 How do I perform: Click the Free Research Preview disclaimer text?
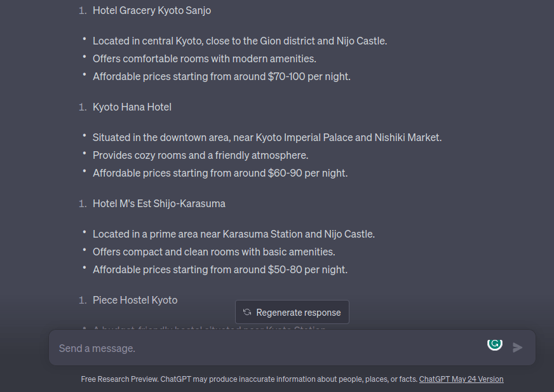coord(249,379)
